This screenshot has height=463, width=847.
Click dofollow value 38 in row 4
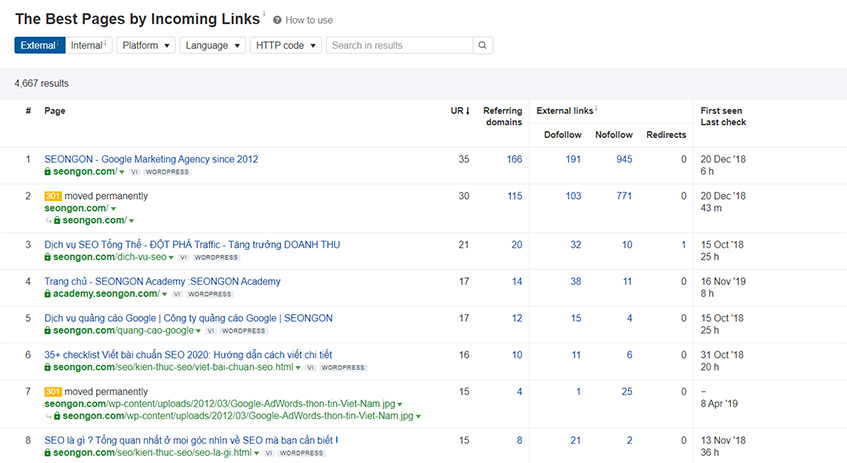click(x=576, y=281)
